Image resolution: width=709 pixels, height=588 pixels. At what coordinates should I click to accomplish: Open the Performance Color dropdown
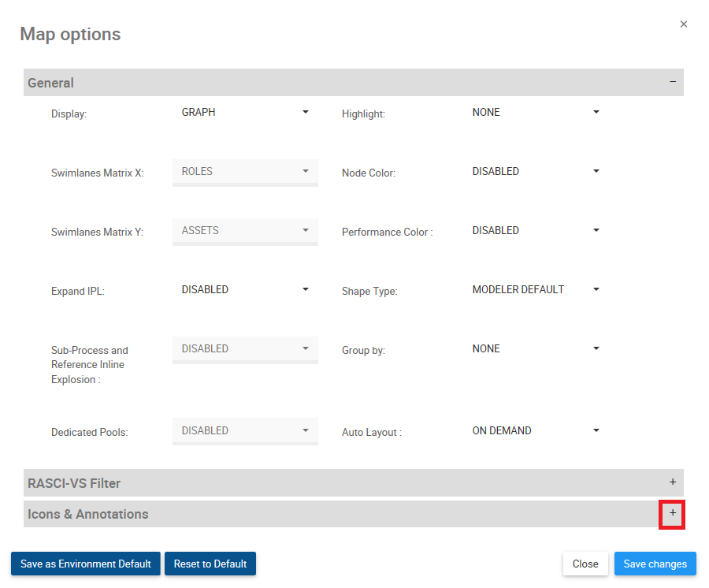point(536,231)
